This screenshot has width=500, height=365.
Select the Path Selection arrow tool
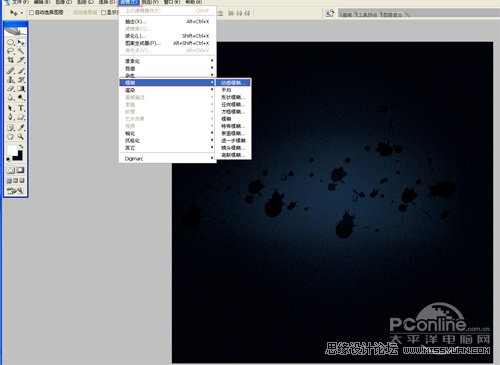click(x=11, y=108)
